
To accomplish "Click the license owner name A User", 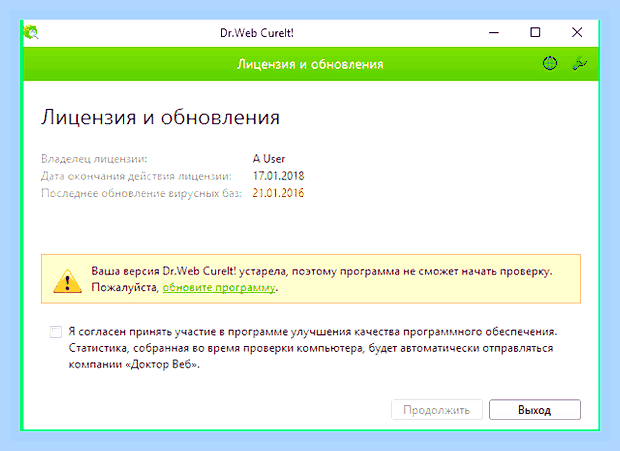I will click(269, 159).
